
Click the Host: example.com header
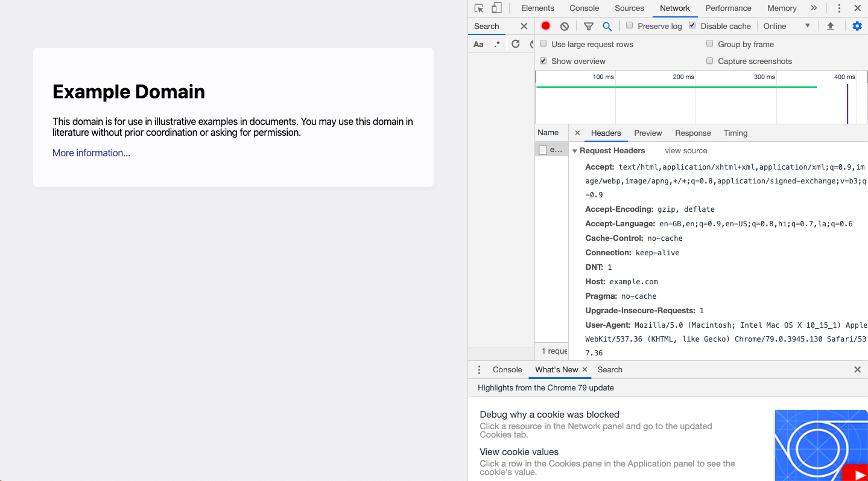[x=621, y=282]
